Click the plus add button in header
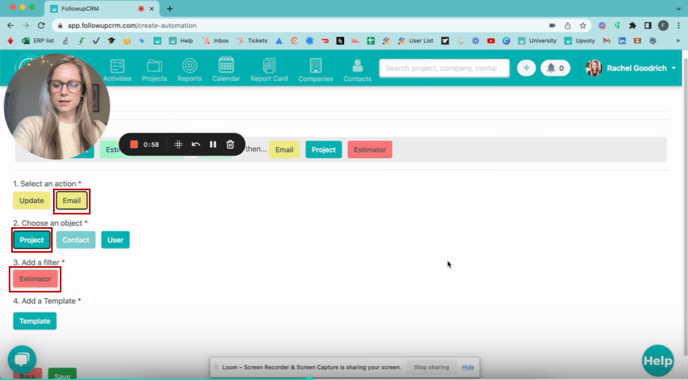 pos(526,68)
